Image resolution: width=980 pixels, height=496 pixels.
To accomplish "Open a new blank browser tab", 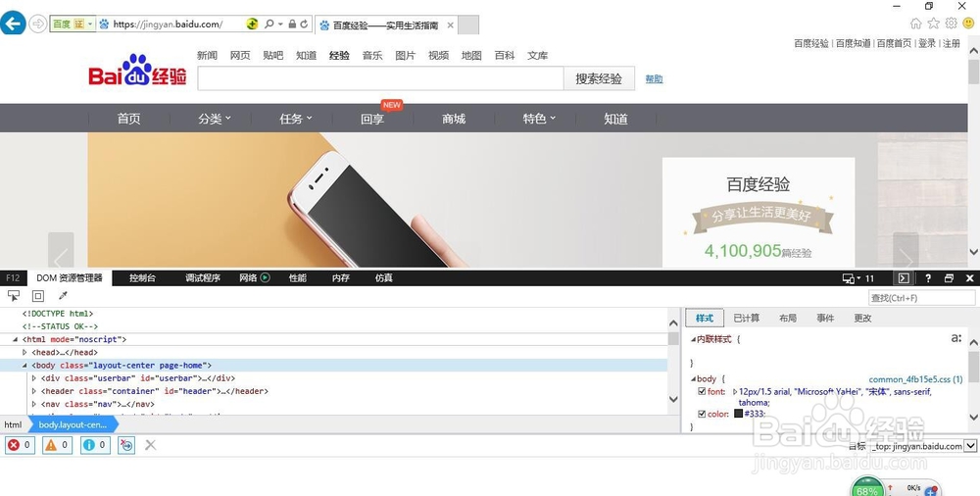I will pos(468,25).
